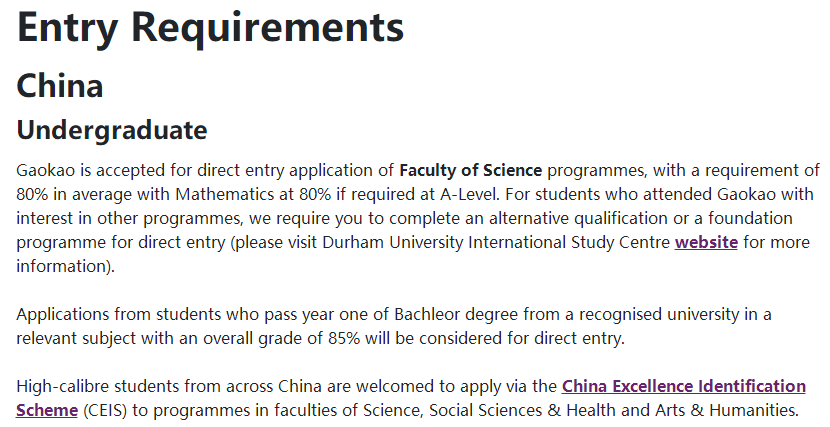This screenshot has height=427, width=830.
Task: Click the word Scheme before (CEIS)
Action: tap(47, 410)
